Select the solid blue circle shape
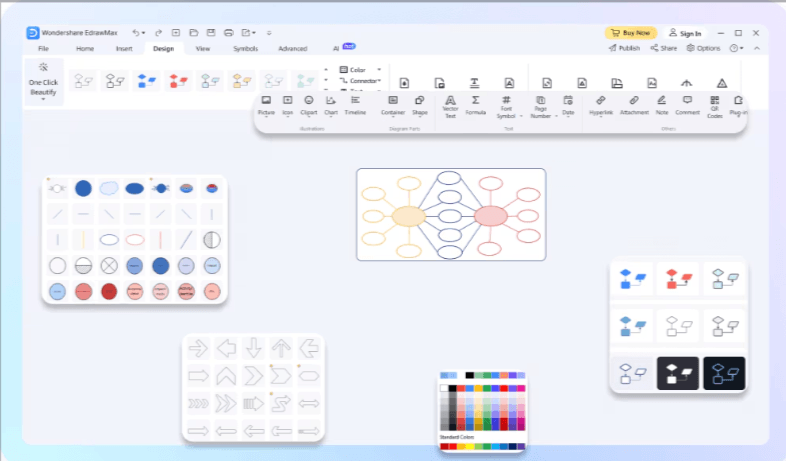 point(83,188)
